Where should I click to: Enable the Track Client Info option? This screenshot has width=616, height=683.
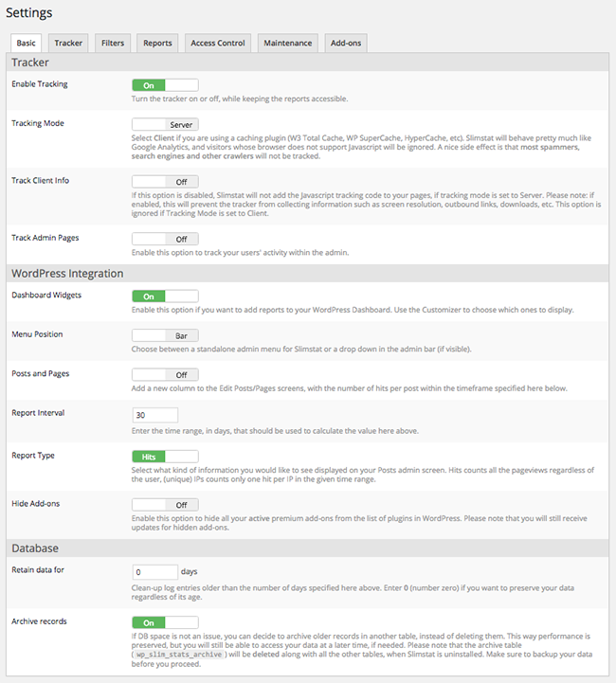tap(165, 181)
